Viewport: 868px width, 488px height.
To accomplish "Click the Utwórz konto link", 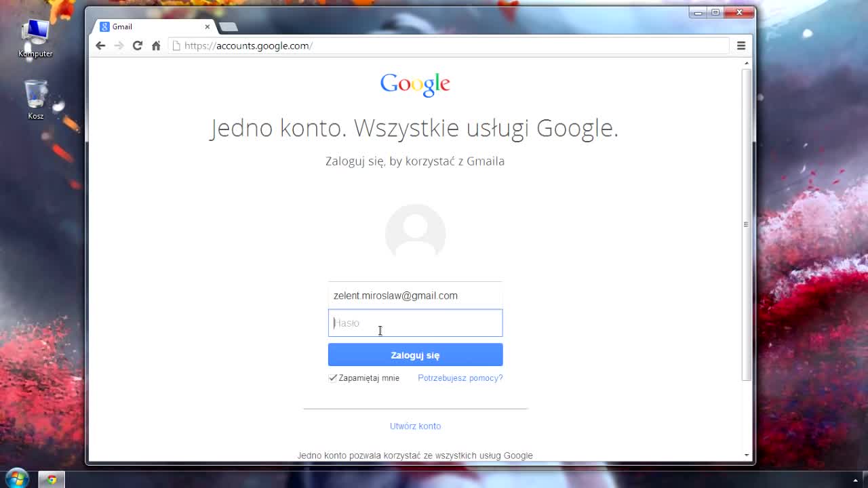I will click(415, 426).
